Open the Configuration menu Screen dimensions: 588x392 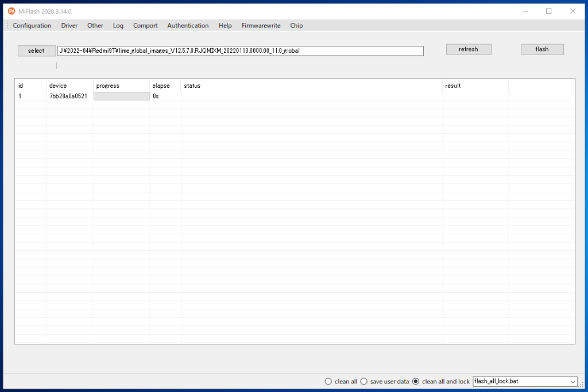tap(32, 25)
